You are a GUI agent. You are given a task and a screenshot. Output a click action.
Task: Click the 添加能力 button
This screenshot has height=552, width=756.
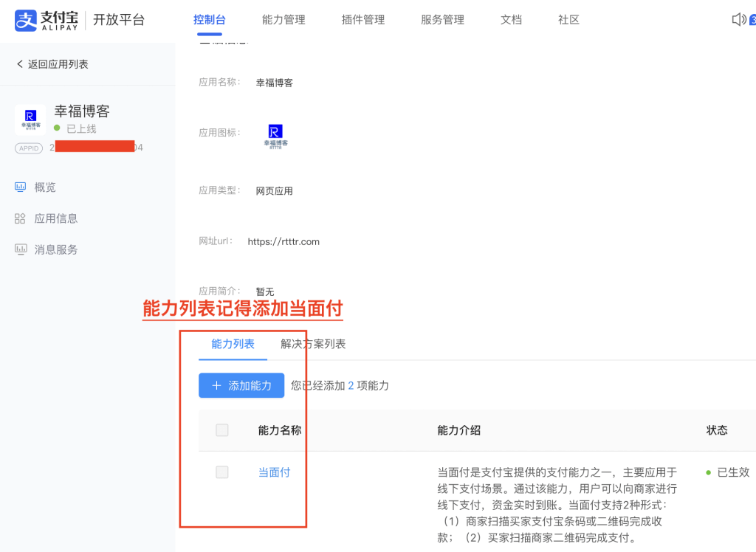click(241, 385)
